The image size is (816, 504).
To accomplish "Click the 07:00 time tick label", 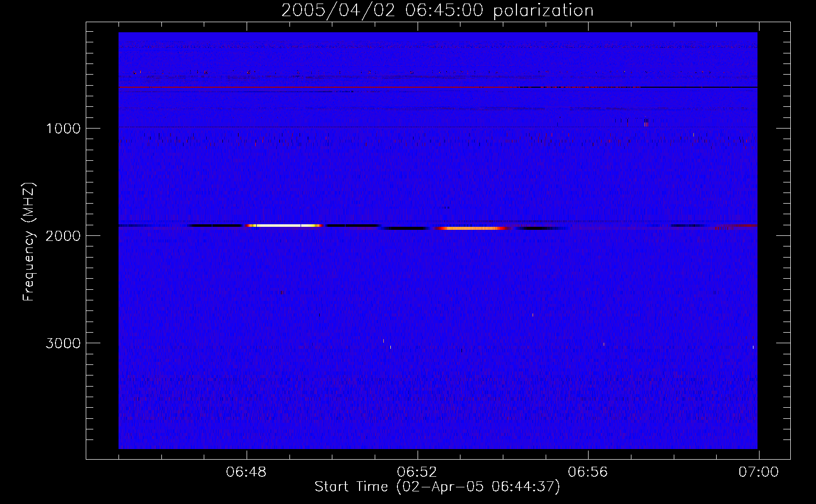I will click(759, 472).
